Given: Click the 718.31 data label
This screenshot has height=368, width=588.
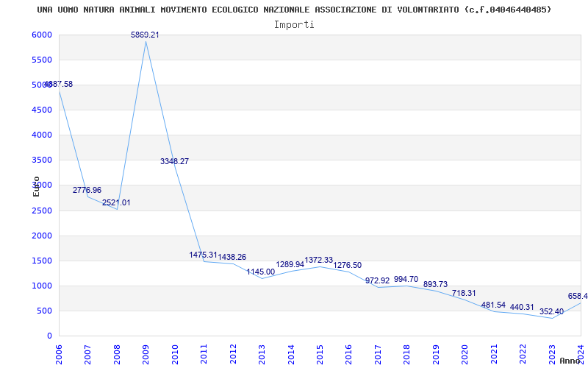Looking at the screenshot, I should point(464,293).
